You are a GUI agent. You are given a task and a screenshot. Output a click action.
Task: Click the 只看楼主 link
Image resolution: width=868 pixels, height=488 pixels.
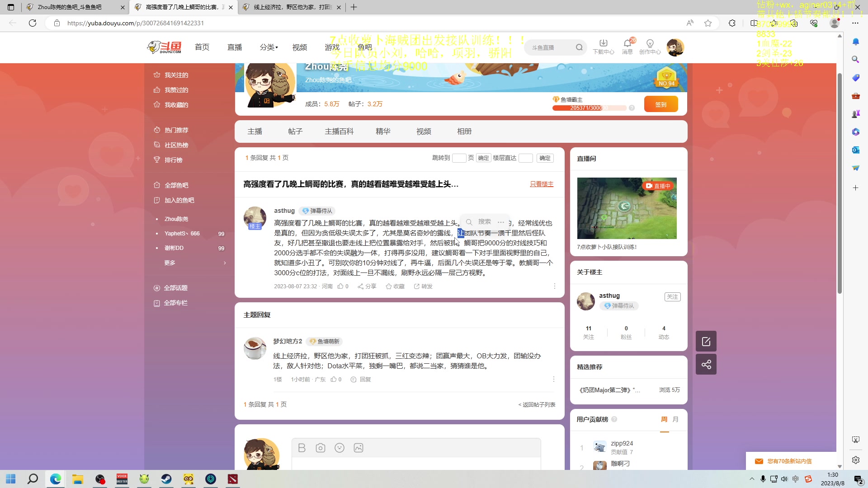coord(542,184)
